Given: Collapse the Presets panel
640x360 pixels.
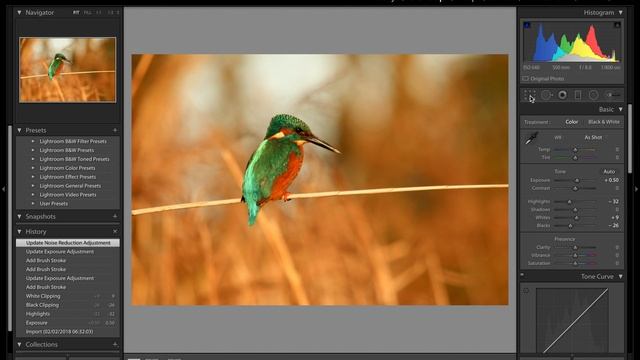Looking at the screenshot, I should point(19,130).
